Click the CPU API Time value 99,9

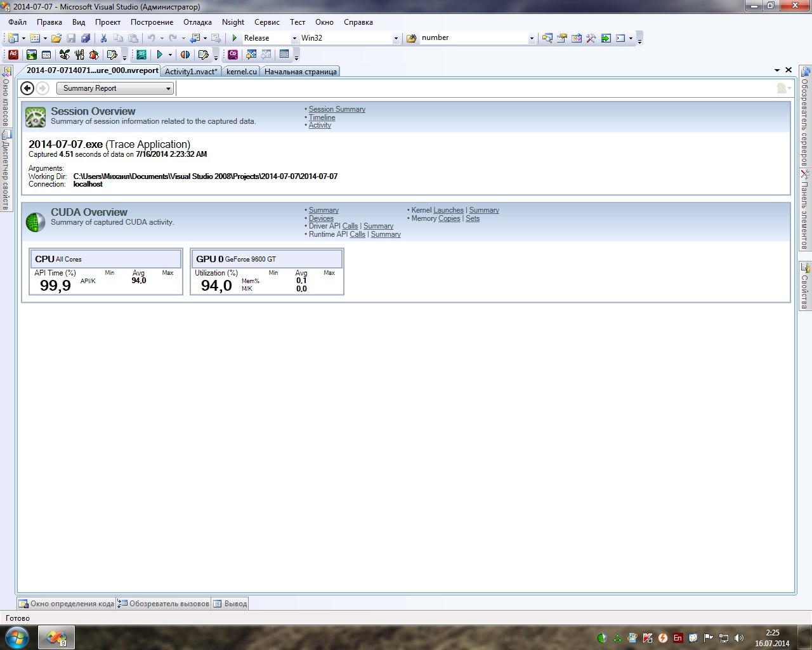click(55, 286)
